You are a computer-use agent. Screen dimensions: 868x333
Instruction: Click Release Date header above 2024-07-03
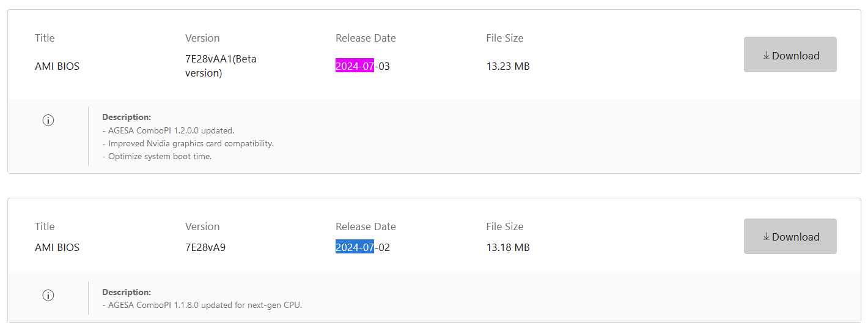366,38
